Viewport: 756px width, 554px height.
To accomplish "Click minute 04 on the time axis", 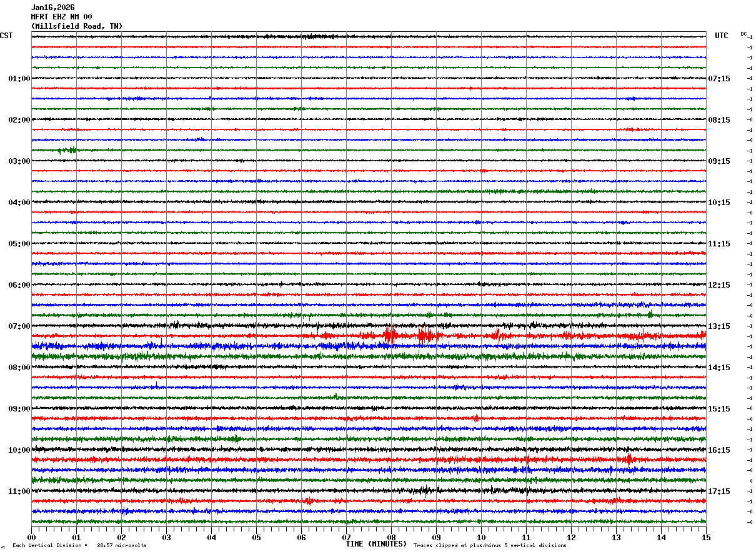I will pyautogui.click(x=211, y=536).
